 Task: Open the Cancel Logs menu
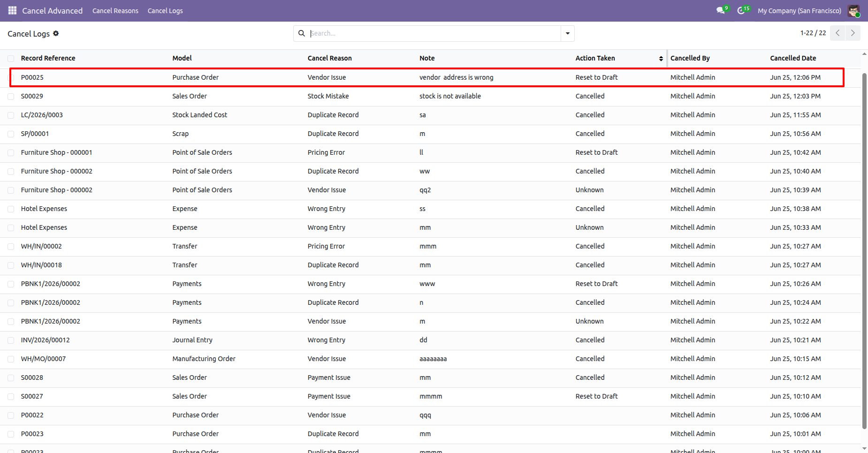[x=165, y=10]
